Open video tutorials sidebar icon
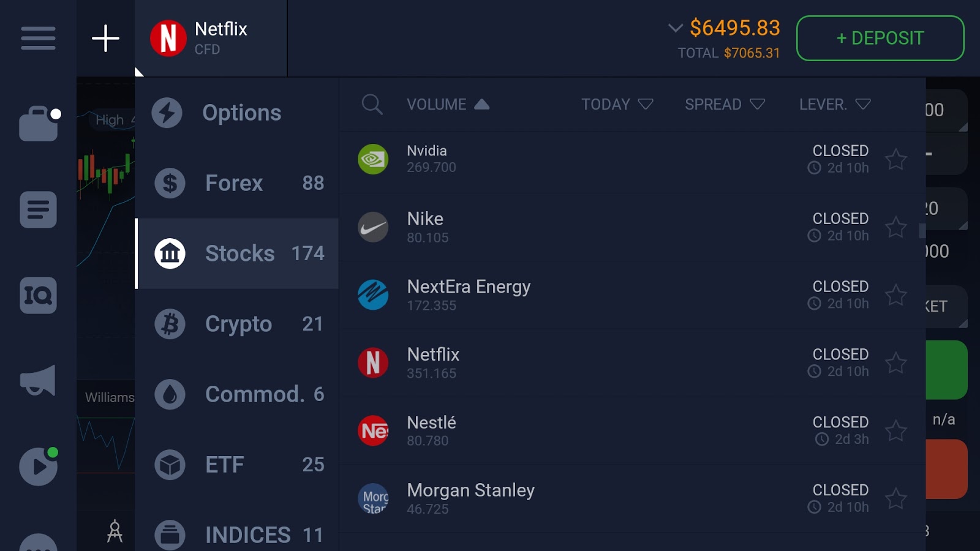The height and width of the screenshot is (551, 980). (x=38, y=467)
